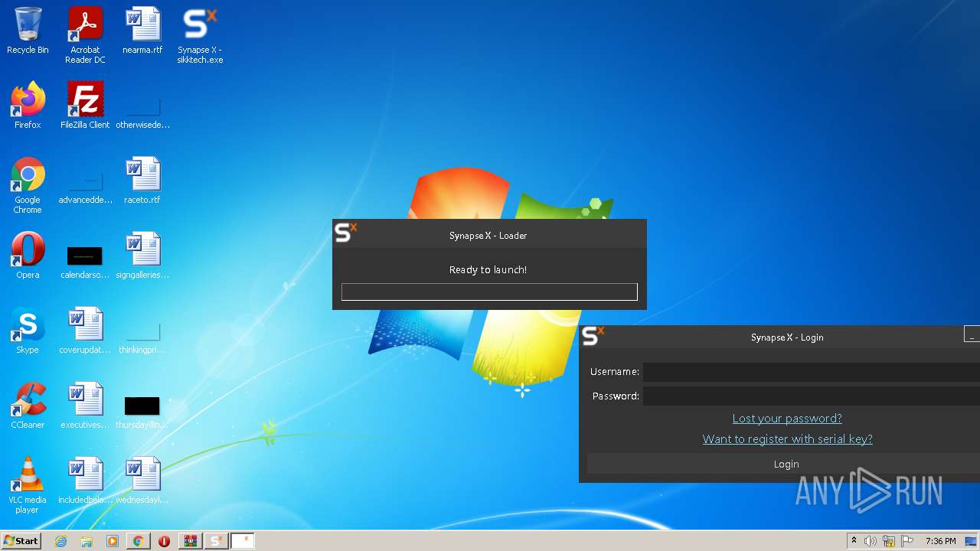This screenshot has width=980, height=551.
Task: Open the Firefox desktop shortcut
Action: pos(28,106)
